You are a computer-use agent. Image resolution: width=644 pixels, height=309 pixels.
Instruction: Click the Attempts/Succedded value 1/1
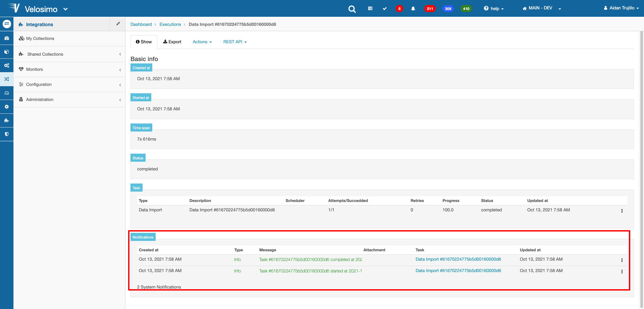tap(331, 210)
